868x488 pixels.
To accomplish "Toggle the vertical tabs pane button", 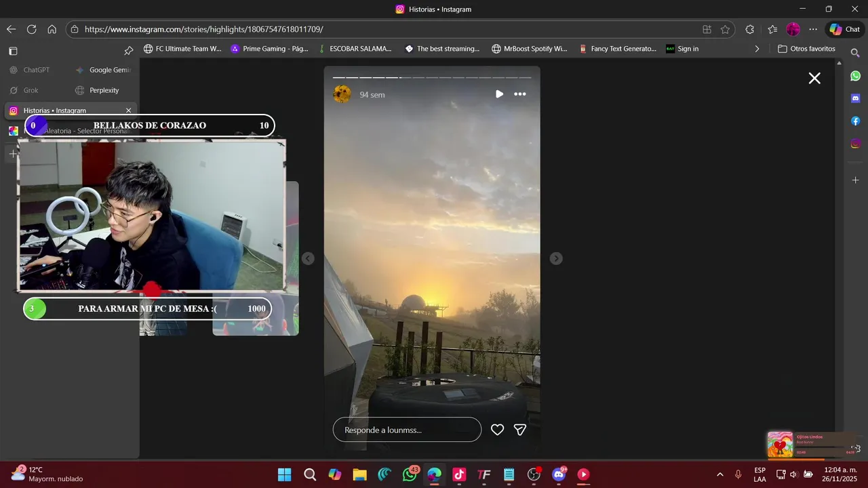I will (13, 51).
